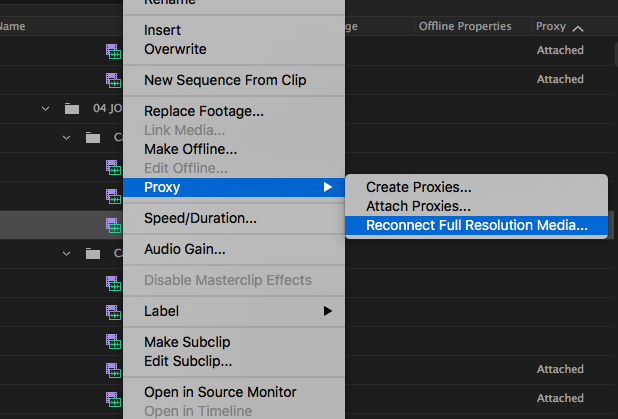Viewport: 618px width, 419px height.
Task: Click clip icon beside Proxy menu entry
Action: [113, 196]
